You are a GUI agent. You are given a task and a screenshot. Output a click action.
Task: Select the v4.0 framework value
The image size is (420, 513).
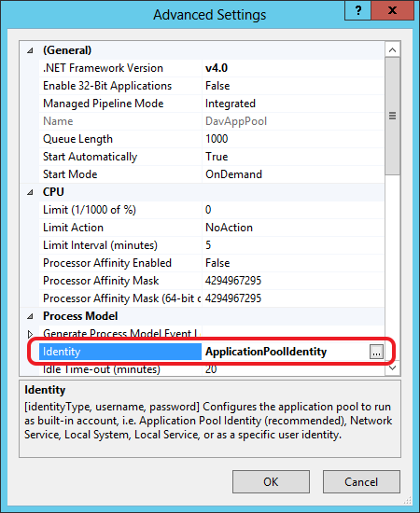[x=217, y=68]
